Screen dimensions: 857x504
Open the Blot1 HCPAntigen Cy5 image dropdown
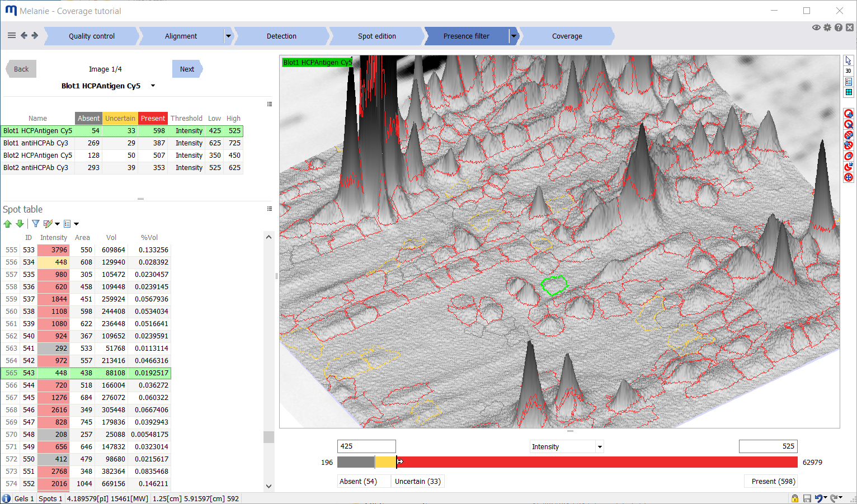tap(152, 86)
